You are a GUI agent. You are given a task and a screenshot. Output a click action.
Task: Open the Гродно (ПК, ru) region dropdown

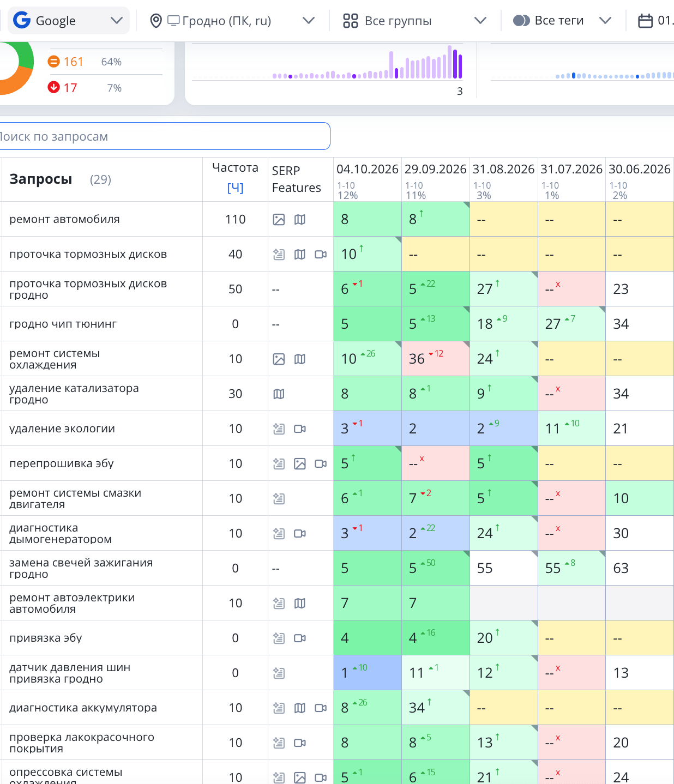tap(232, 21)
